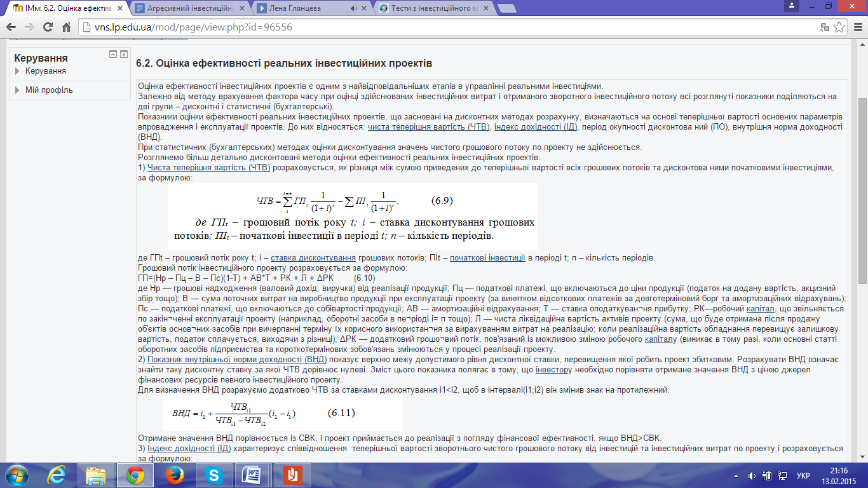
Task: Bookmark this page with the star icon
Action: pos(838,28)
